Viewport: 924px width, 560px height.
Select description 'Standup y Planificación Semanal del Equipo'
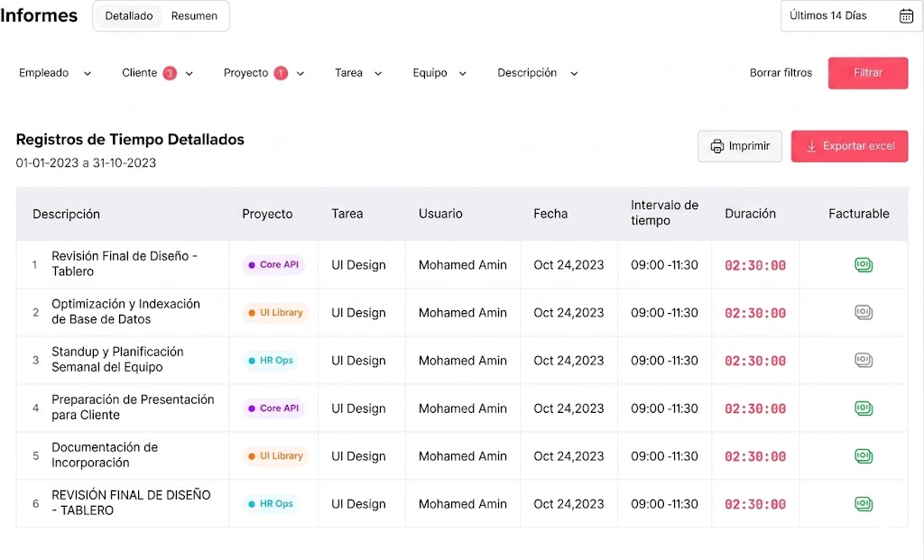pyautogui.click(x=117, y=359)
